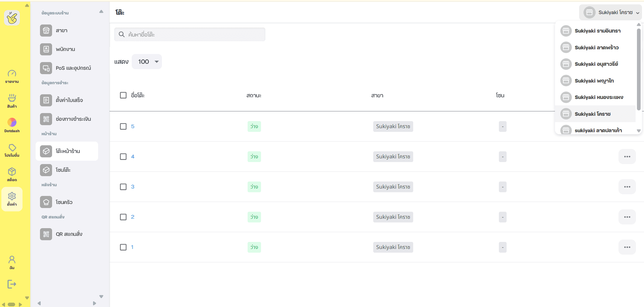Open more options for table 3
Image resolution: width=644 pixels, height=307 pixels.
[x=627, y=187]
